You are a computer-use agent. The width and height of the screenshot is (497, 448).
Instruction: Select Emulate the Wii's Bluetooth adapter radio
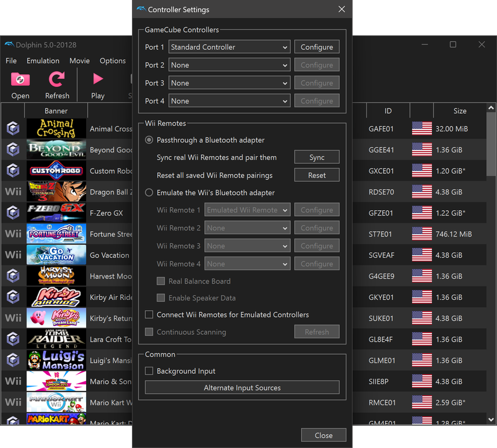point(149,193)
